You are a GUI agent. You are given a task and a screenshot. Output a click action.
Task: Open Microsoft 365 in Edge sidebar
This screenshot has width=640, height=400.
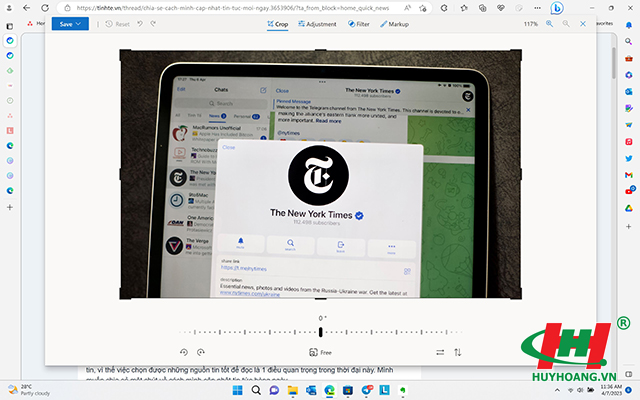click(629, 75)
